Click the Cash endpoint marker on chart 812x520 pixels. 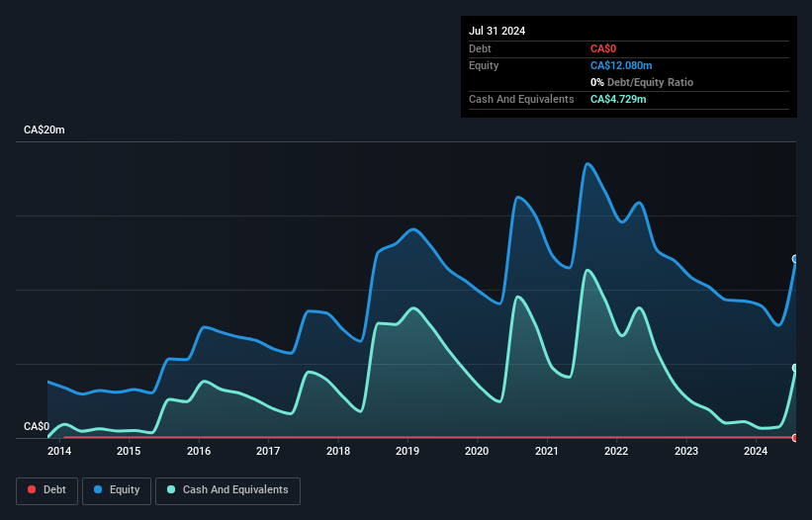pos(795,368)
